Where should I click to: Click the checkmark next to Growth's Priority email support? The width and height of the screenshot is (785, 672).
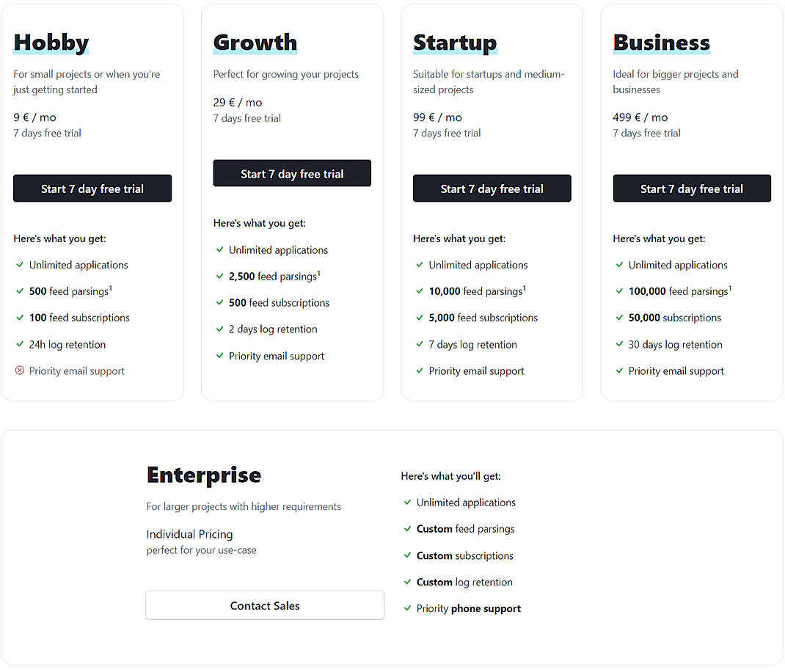click(219, 356)
